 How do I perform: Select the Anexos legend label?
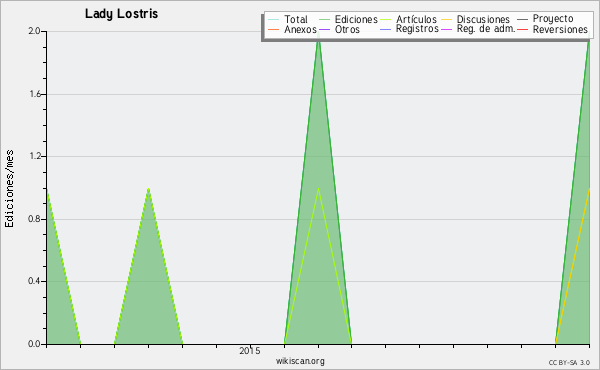[300, 29]
